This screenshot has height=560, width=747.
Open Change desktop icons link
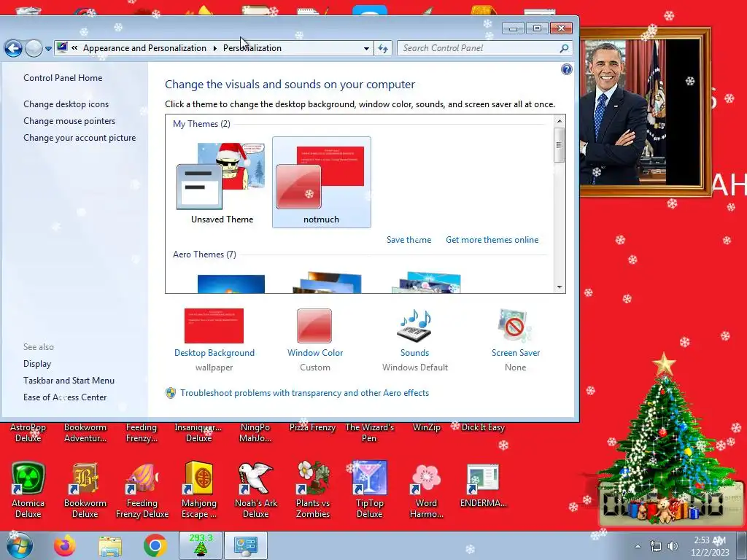[66, 104]
